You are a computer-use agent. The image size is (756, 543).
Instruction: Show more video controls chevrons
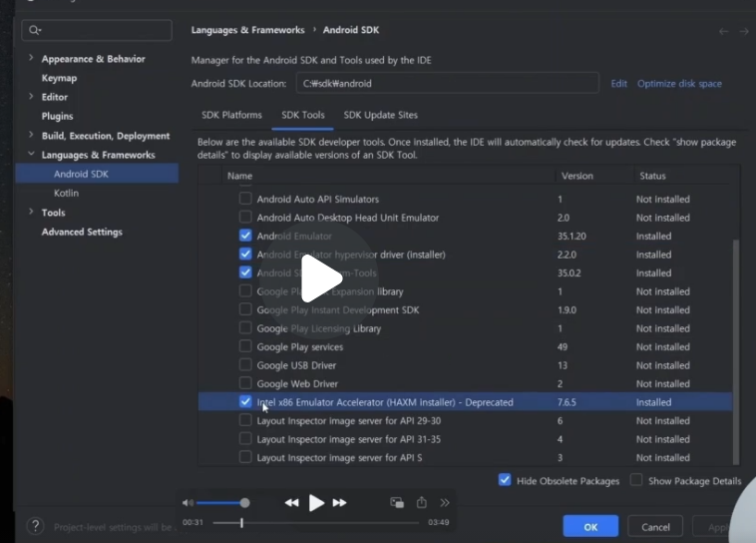tap(445, 503)
